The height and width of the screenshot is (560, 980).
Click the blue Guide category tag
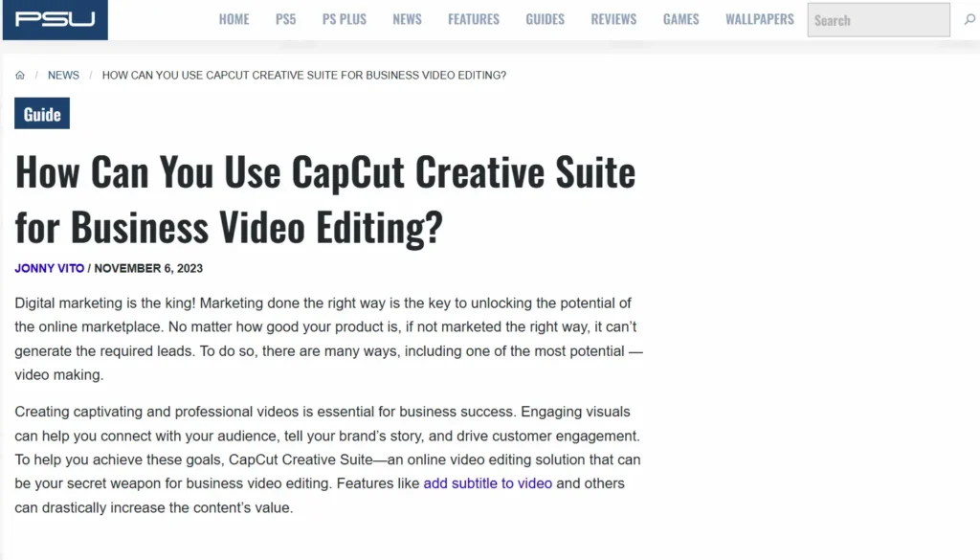coord(42,114)
